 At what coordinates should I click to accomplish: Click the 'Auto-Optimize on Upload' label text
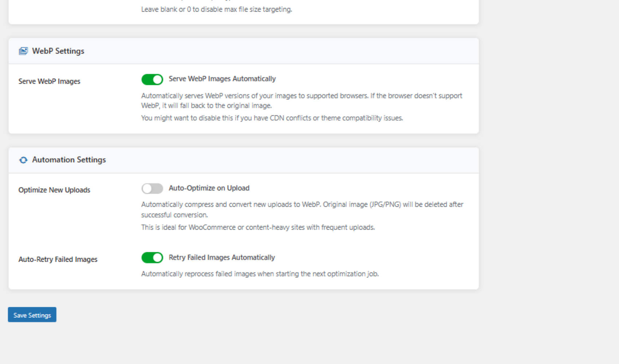(x=209, y=188)
